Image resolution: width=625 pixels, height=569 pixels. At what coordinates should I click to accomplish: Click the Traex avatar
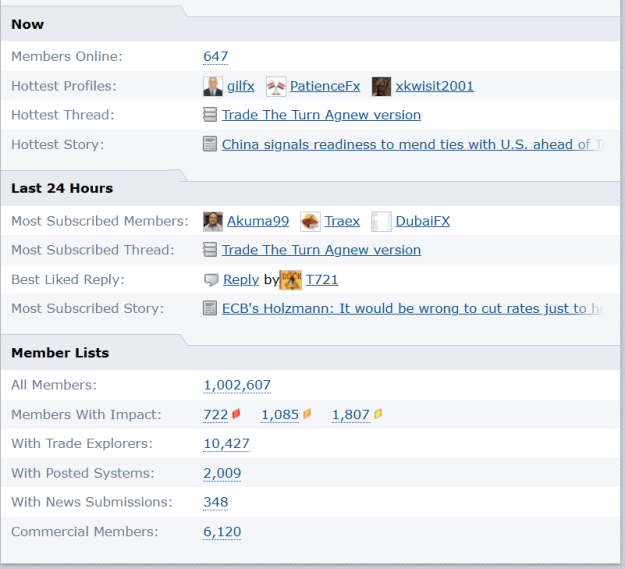pyautogui.click(x=310, y=222)
